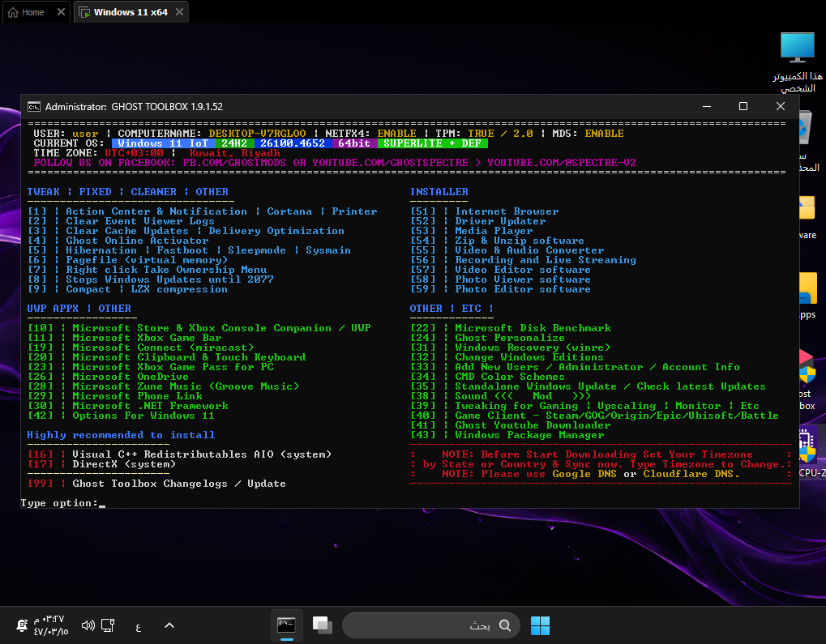826x644 pixels.
Task: Click the input language indicator in the tray
Action: point(138,627)
